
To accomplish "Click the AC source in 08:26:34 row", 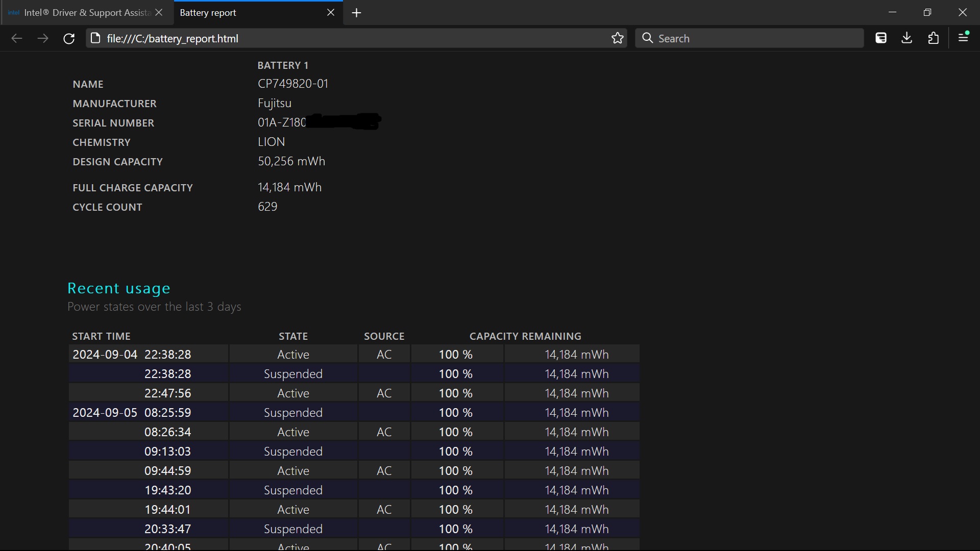I will (x=384, y=432).
